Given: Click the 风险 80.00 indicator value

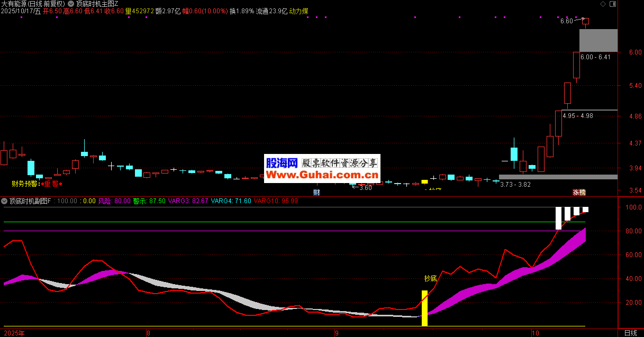Looking at the screenshot, I should [114, 201].
